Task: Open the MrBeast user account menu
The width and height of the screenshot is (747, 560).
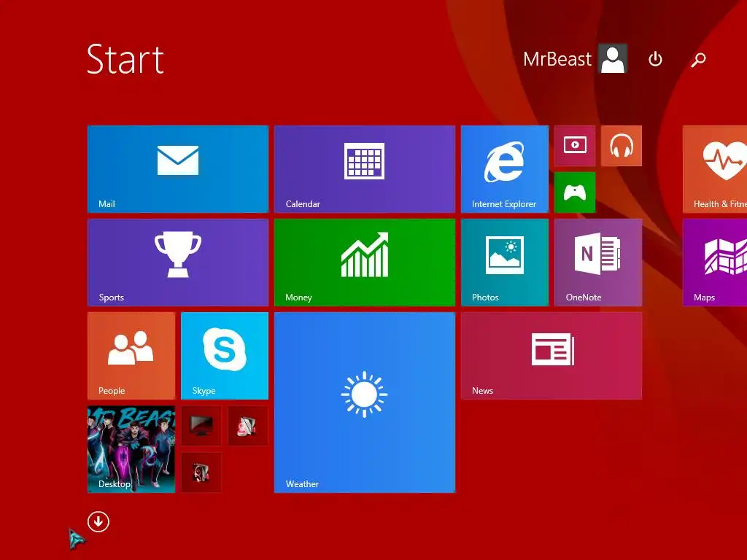Action: (575, 59)
